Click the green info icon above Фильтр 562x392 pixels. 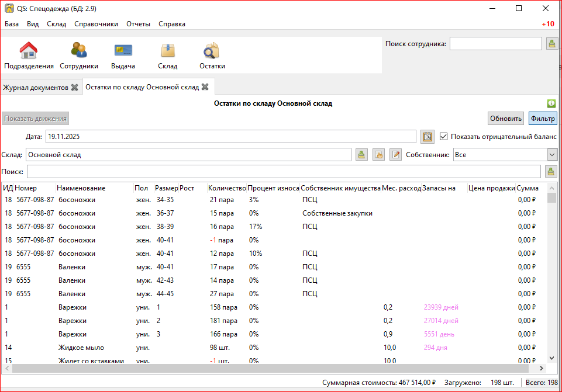(x=551, y=103)
